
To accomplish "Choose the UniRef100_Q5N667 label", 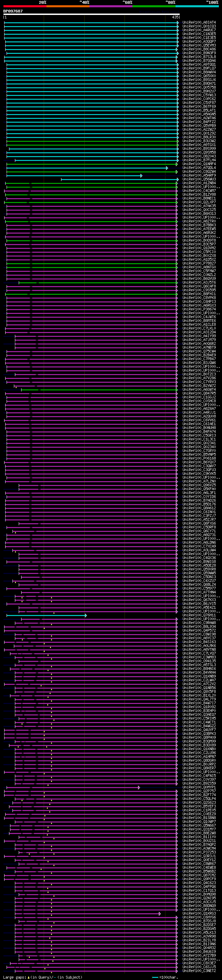I will point(199,826).
